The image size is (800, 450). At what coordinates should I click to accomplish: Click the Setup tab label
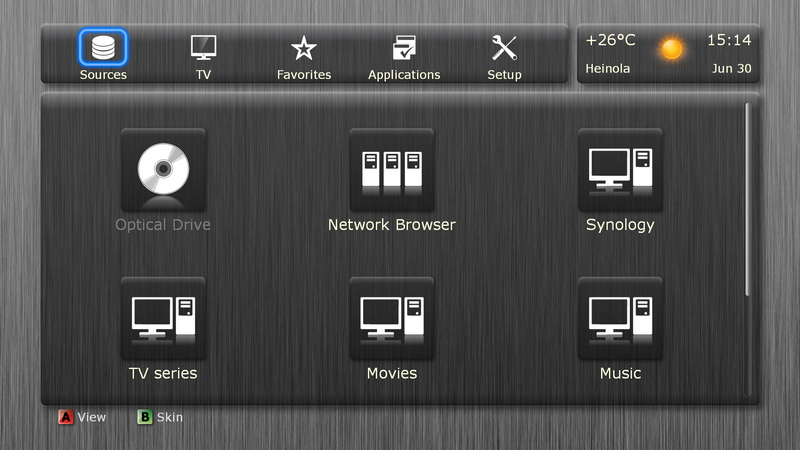click(x=504, y=75)
